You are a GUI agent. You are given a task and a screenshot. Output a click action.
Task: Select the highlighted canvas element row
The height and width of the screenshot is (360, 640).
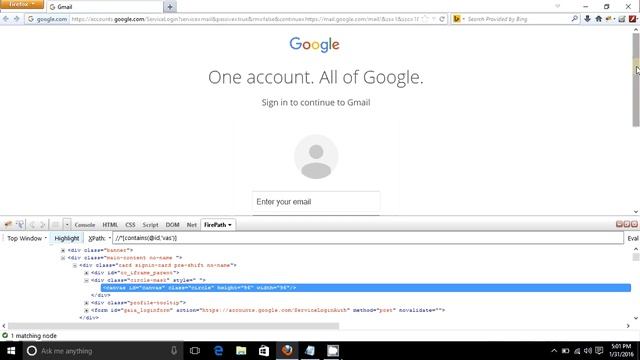(366, 288)
